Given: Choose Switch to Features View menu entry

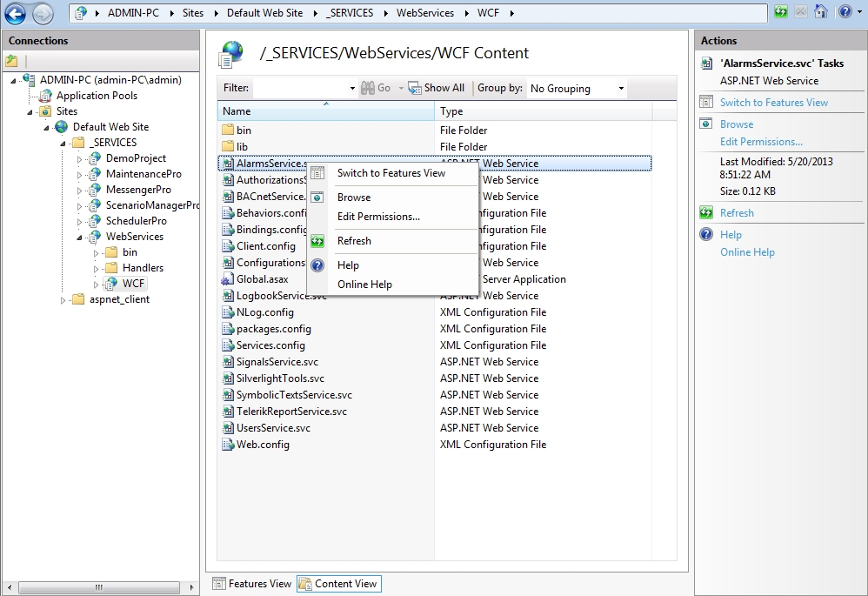Looking at the screenshot, I should tap(391, 173).
